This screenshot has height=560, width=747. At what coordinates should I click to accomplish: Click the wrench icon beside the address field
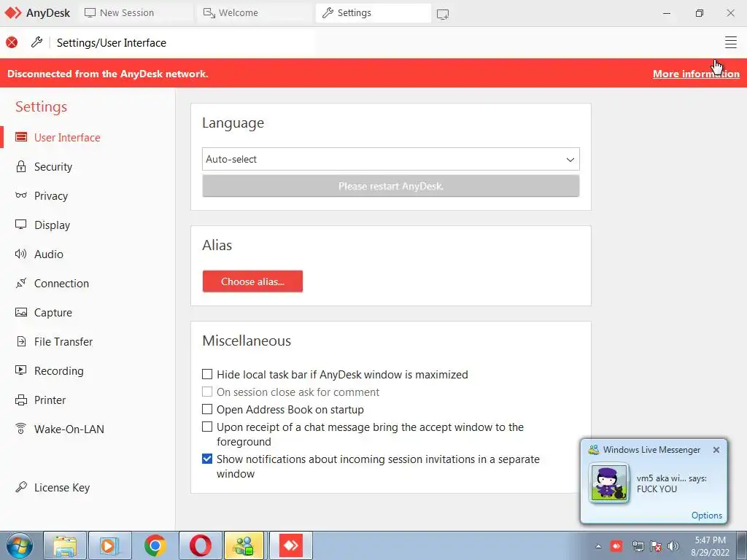point(36,42)
